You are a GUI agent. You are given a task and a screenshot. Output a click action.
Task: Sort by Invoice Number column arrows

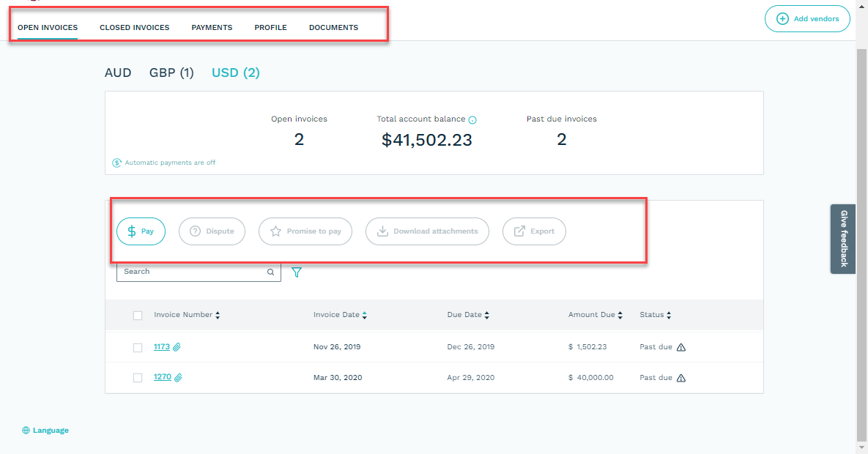tap(218, 316)
